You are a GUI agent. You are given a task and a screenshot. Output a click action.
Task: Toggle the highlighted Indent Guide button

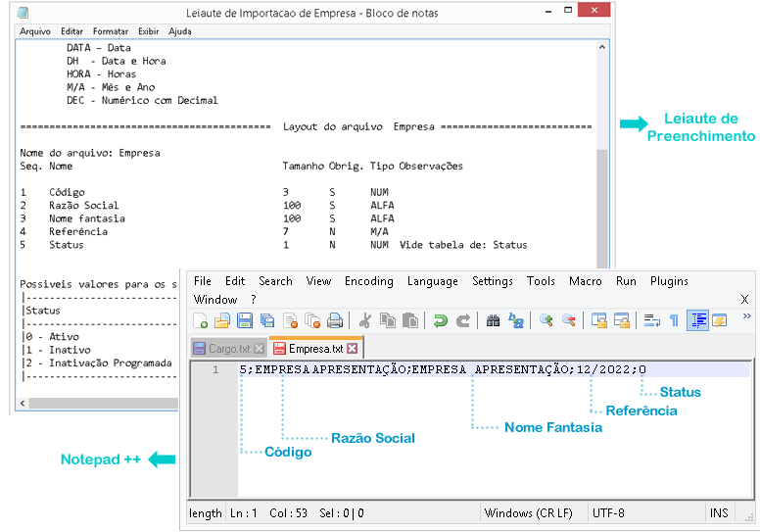click(697, 320)
